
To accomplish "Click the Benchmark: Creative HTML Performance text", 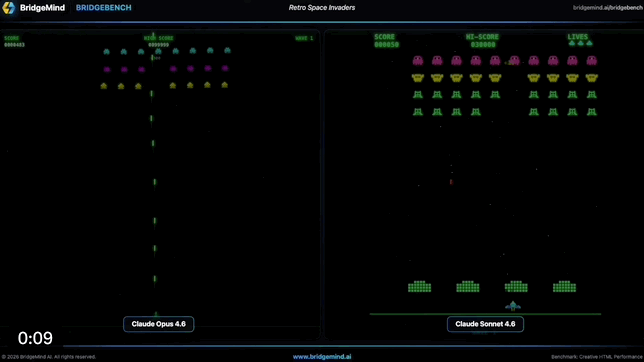I will coord(597,357).
